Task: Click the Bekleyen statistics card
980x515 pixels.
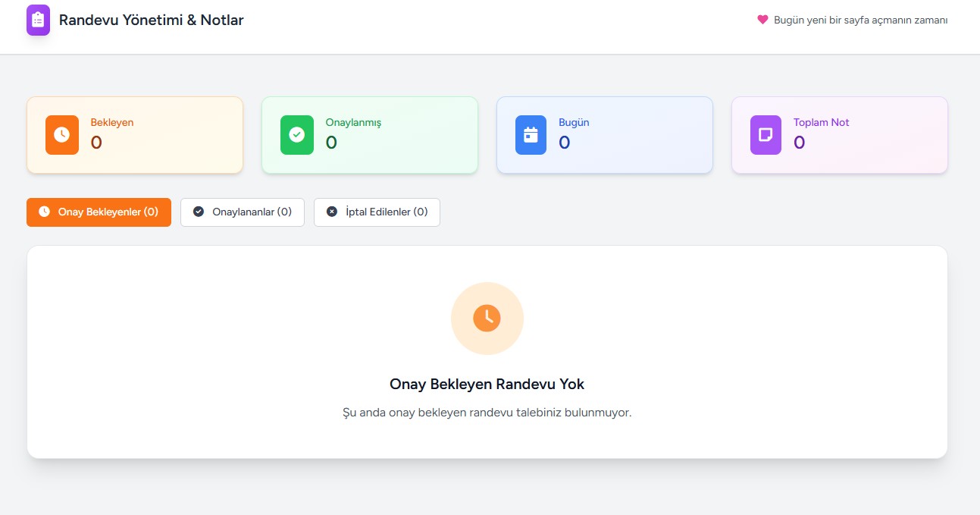Action: click(x=135, y=135)
